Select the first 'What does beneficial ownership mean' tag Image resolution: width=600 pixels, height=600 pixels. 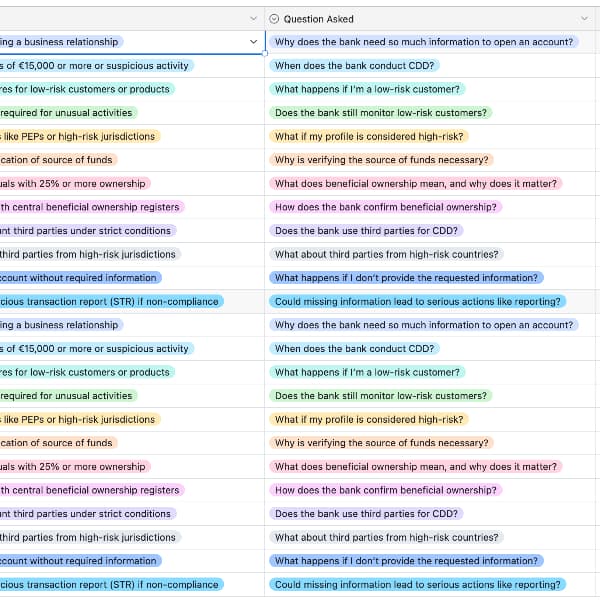[416, 184]
